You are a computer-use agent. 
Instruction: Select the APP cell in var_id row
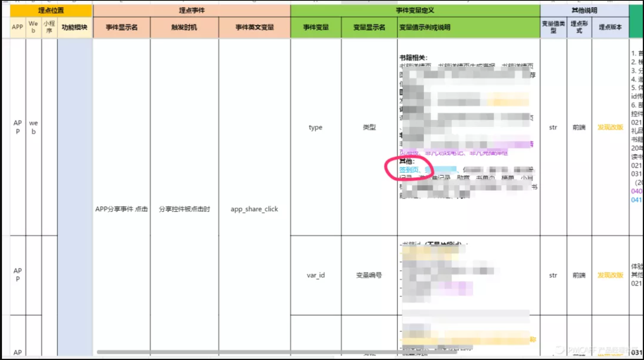pyautogui.click(x=17, y=275)
